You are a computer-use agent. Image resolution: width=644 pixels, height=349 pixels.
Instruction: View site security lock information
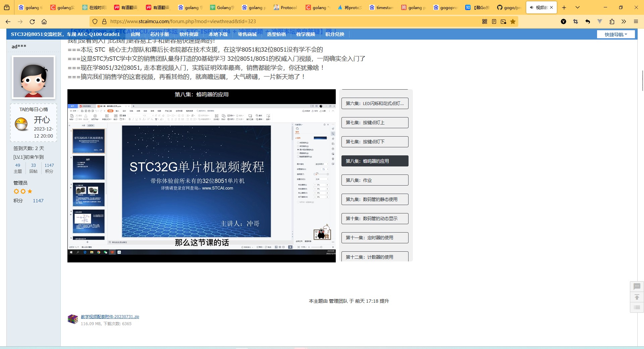[104, 21]
